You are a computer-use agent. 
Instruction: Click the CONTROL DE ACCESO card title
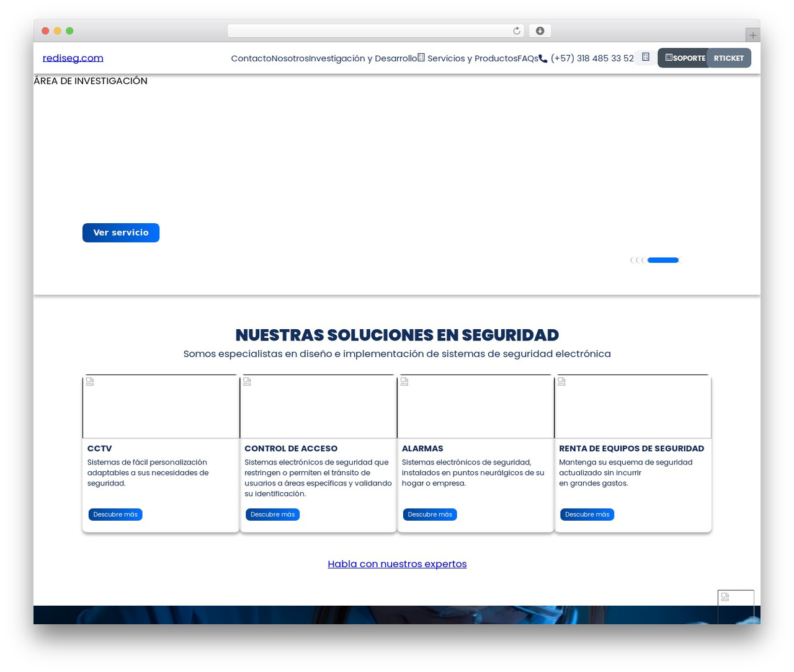point(291,448)
